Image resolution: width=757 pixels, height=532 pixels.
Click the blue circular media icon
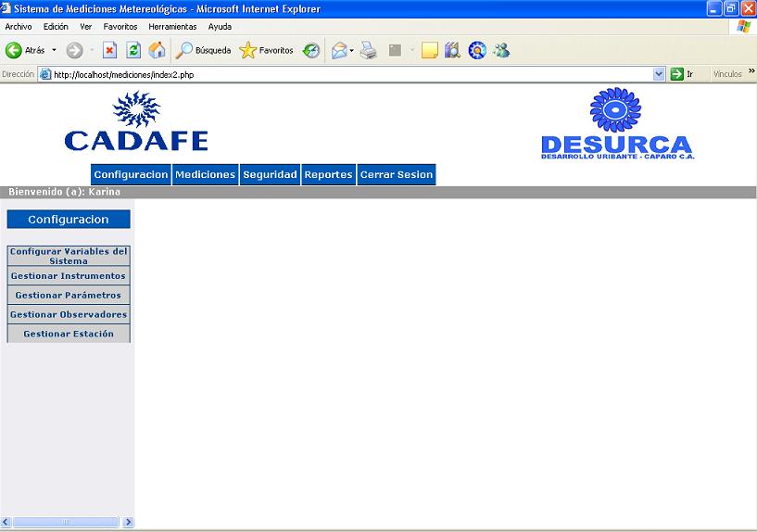tap(477, 50)
